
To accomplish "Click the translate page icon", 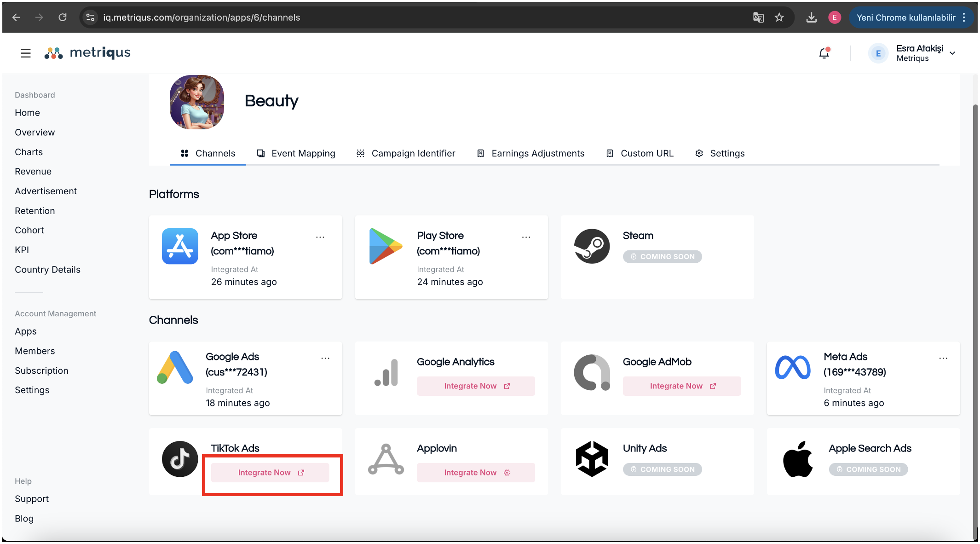I will tap(758, 17).
